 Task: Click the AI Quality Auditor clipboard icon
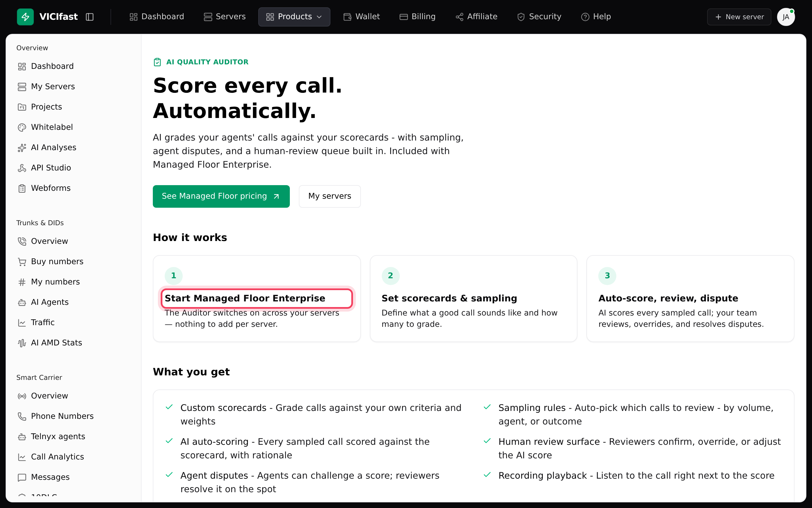(x=157, y=62)
